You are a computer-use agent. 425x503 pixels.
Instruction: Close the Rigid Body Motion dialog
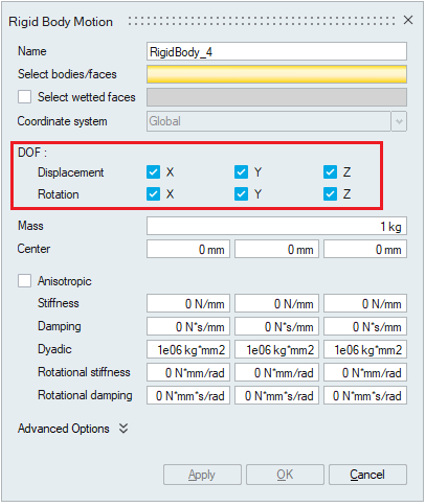(408, 20)
